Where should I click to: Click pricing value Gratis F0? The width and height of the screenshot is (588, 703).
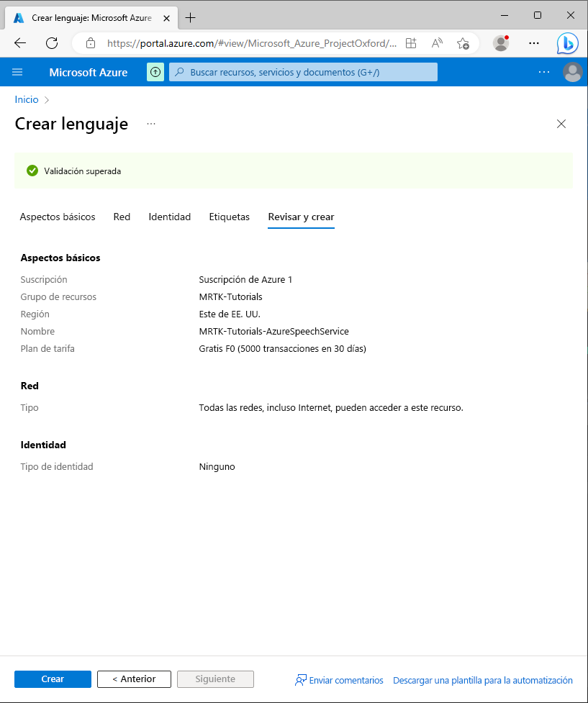pos(283,349)
